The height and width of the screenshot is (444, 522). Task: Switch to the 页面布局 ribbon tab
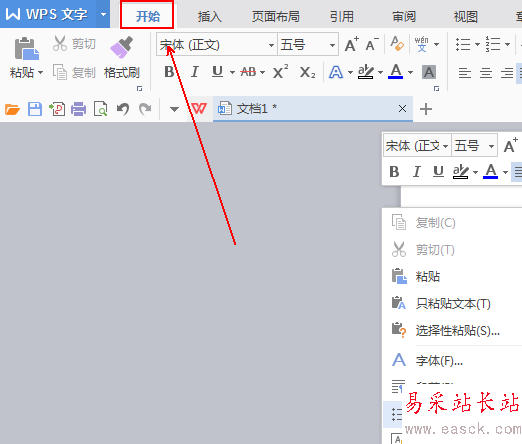275,16
